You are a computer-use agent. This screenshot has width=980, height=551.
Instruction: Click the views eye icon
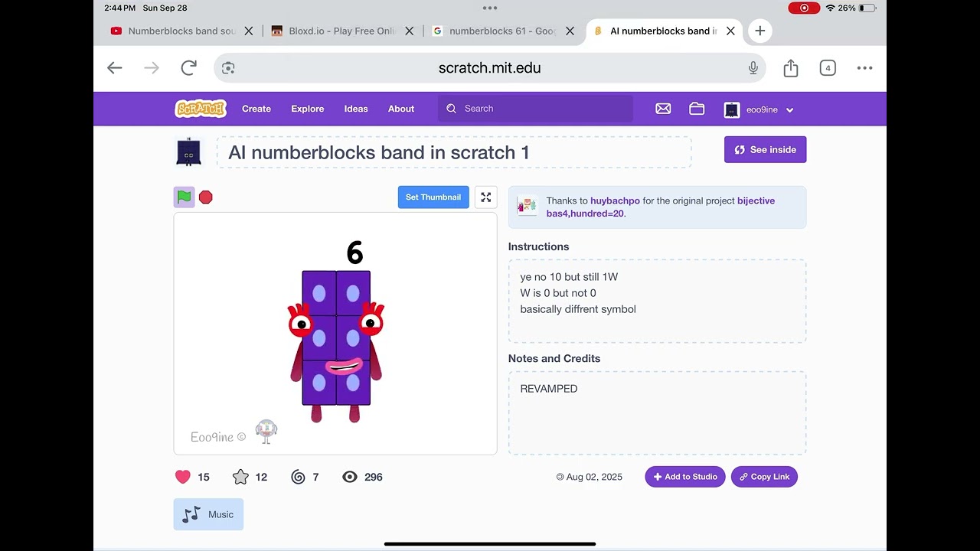(350, 477)
